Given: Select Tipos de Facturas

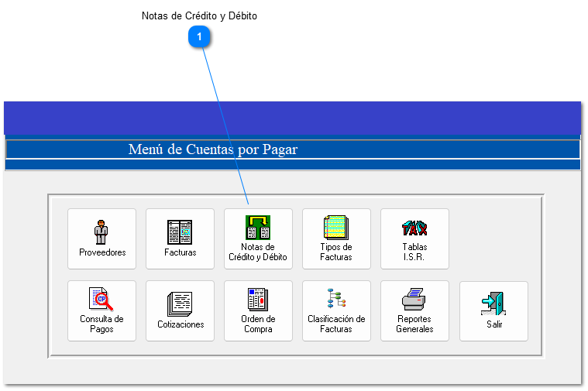Looking at the screenshot, I should coord(336,238).
